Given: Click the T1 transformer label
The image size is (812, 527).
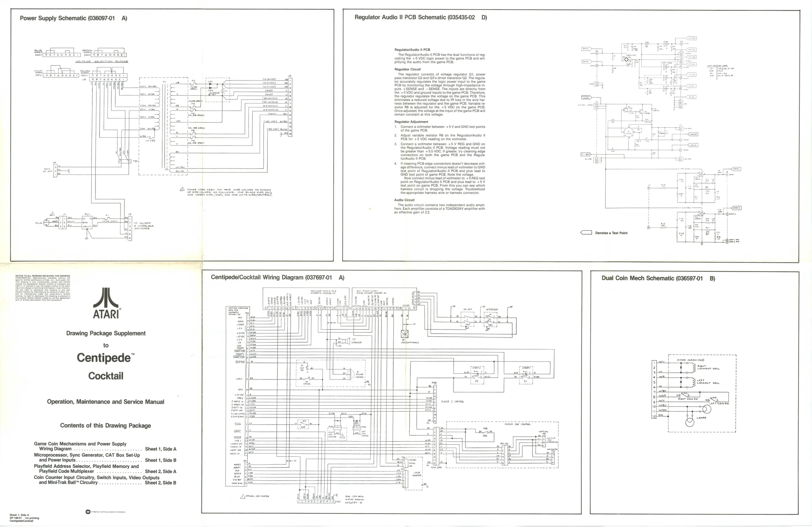Looking at the screenshot, I should pyautogui.click(x=165, y=82).
